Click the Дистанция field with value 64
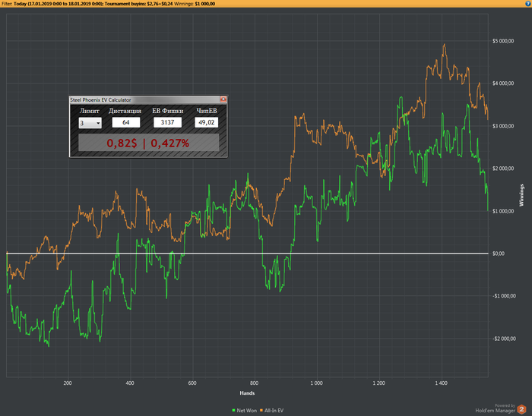Screen dimensions: 532x416 coord(126,122)
